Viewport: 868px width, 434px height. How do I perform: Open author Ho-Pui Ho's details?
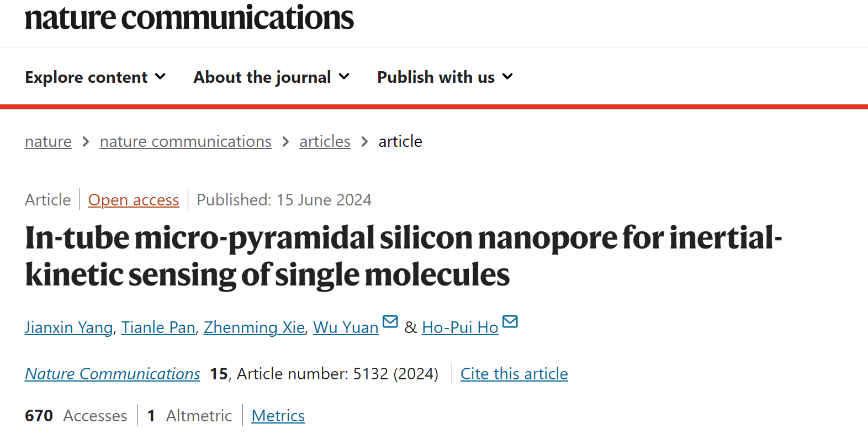pos(460,327)
